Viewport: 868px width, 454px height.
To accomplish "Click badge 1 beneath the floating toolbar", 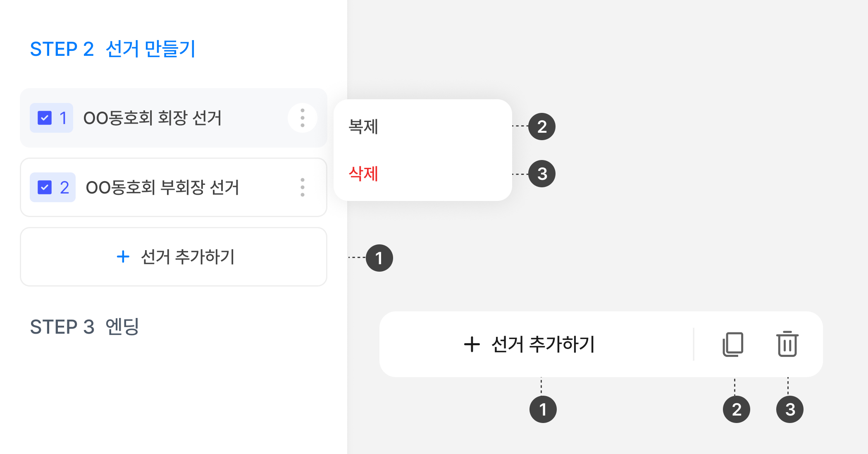I will tap(543, 409).
